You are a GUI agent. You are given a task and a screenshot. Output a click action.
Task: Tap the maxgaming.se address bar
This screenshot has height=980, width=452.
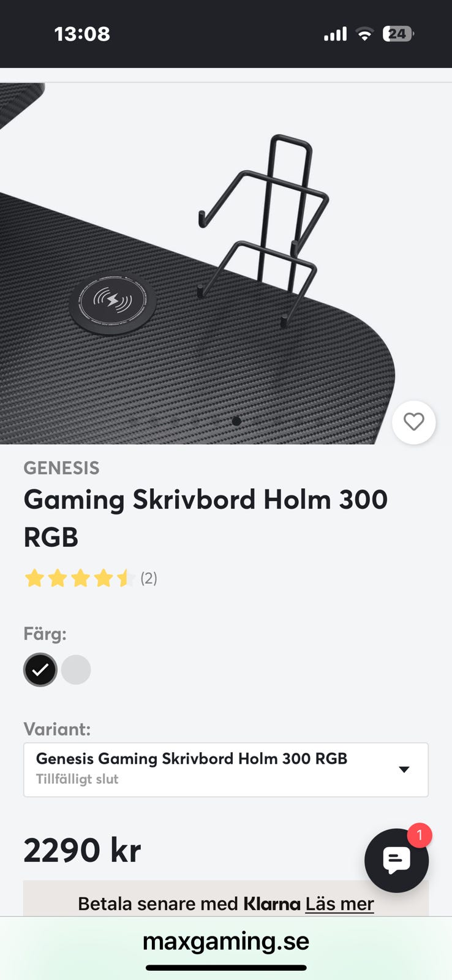[x=226, y=941]
